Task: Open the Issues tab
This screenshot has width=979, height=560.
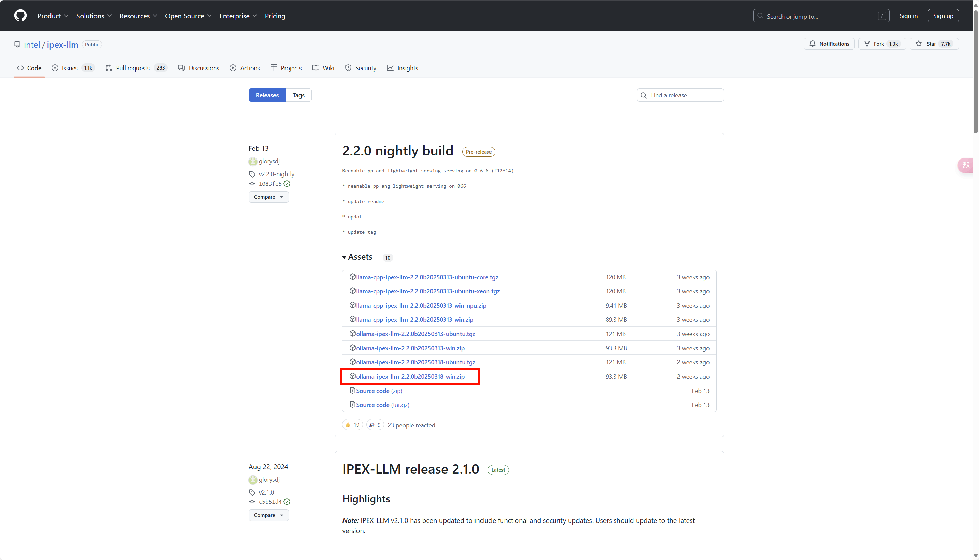Action: click(70, 68)
